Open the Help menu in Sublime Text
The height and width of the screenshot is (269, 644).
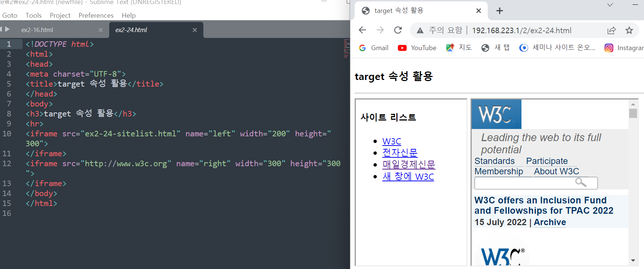[x=129, y=15]
